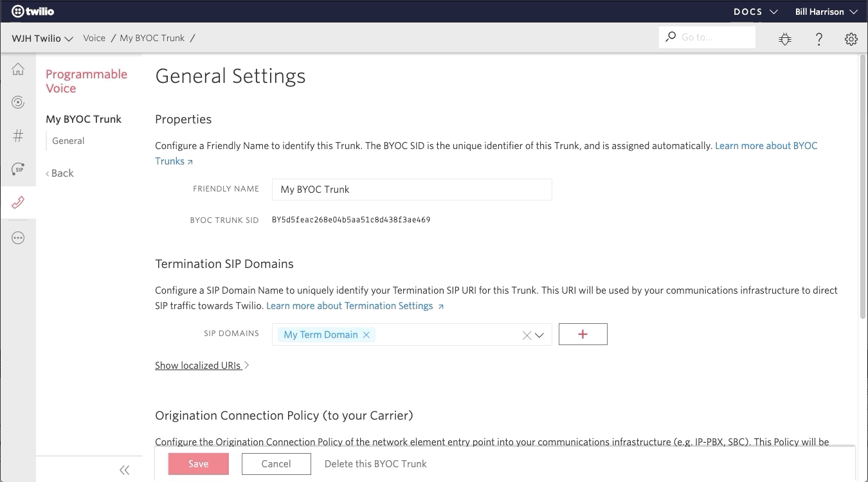Click the Save button

[199, 464]
